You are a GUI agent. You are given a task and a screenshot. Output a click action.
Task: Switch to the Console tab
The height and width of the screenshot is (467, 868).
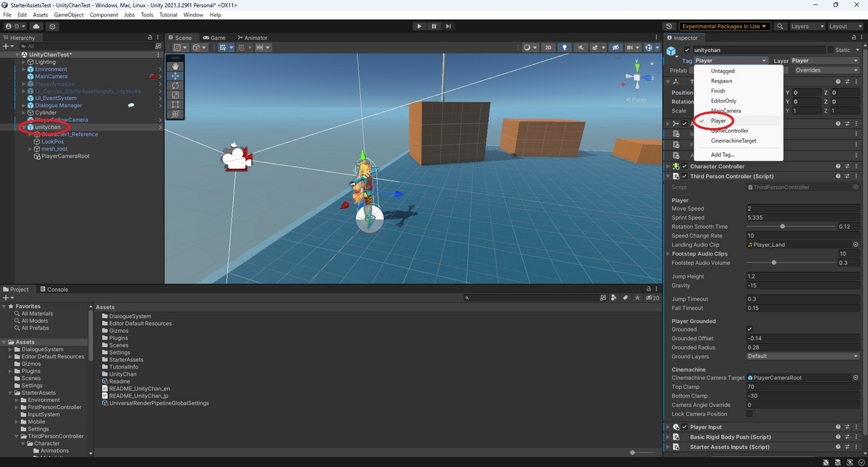tap(54, 290)
